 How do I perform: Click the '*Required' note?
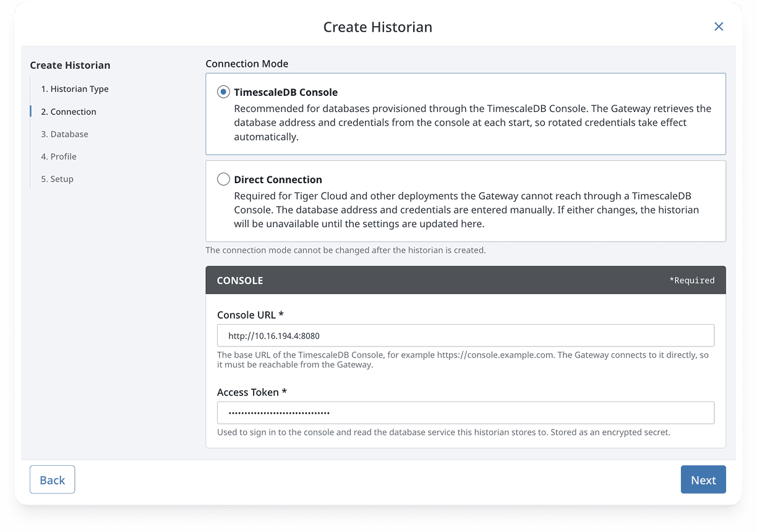(x=692, y=280)
